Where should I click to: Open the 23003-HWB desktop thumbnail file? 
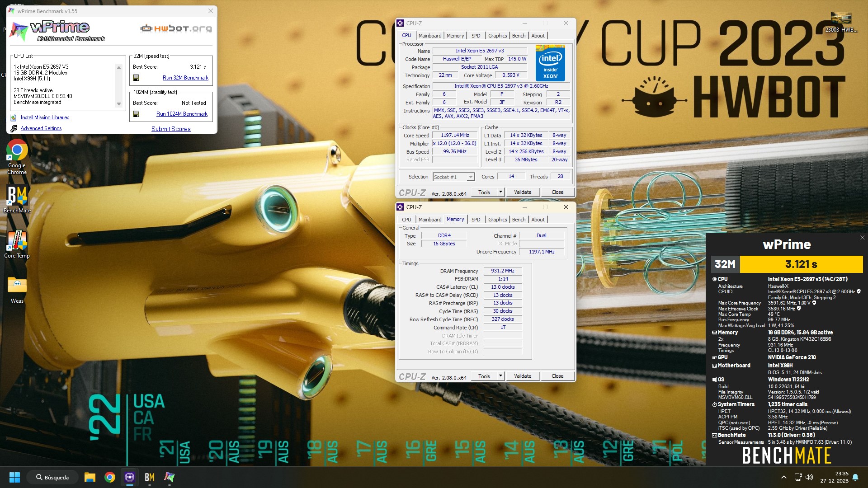coord(841,22)
